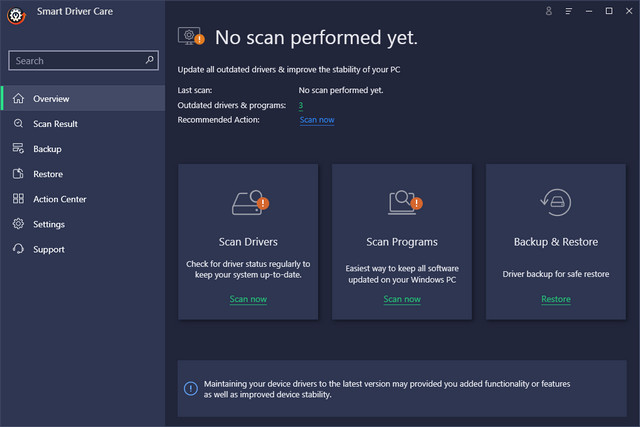Click the scan status icon beside heading

click(x=190, y=37)
